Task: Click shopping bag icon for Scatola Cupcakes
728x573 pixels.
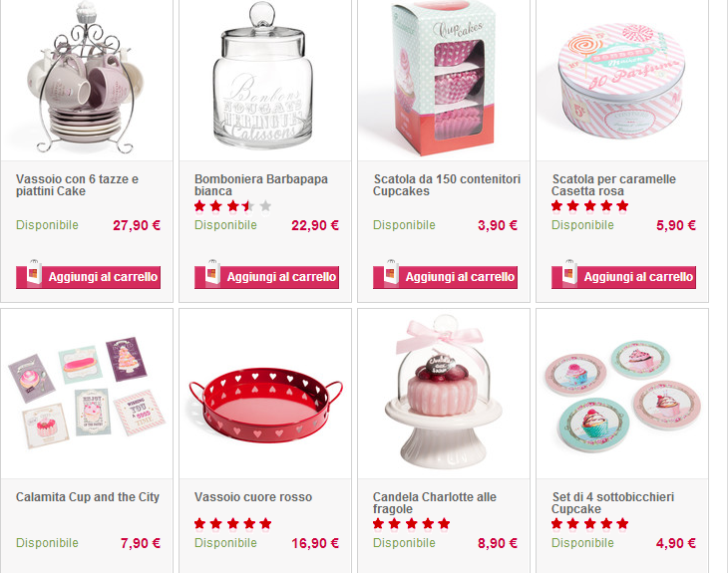Action: click(391, 272)
